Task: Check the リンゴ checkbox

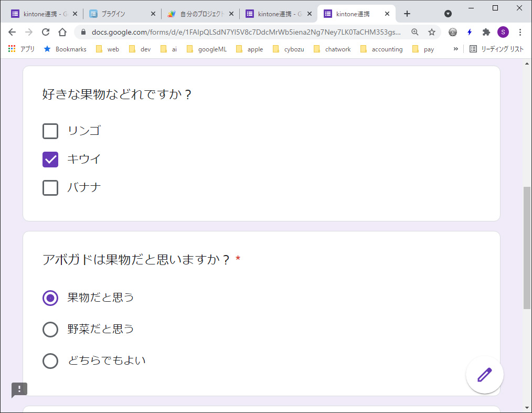Action: pyautogui.click(x=50, y=131)
